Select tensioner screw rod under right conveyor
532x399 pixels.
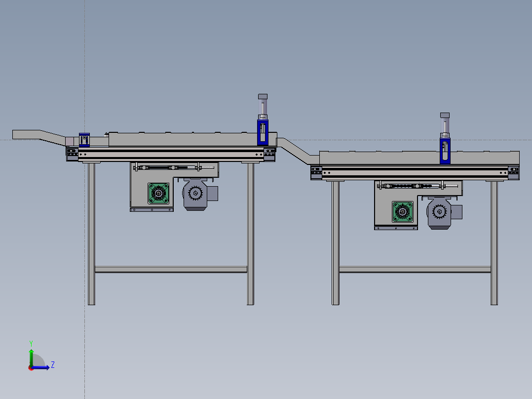pos(418,186)
